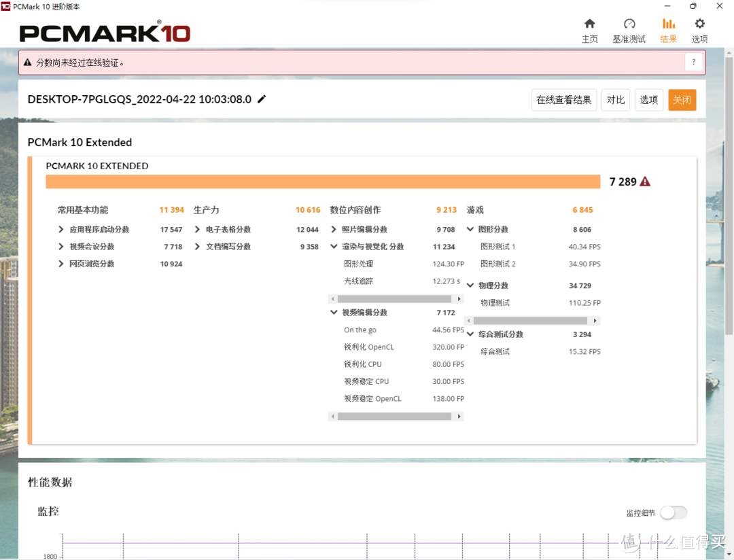Screen dimensions: 734x560
Task: Click the PCMark app icon in the title bar
Action: 5,6
